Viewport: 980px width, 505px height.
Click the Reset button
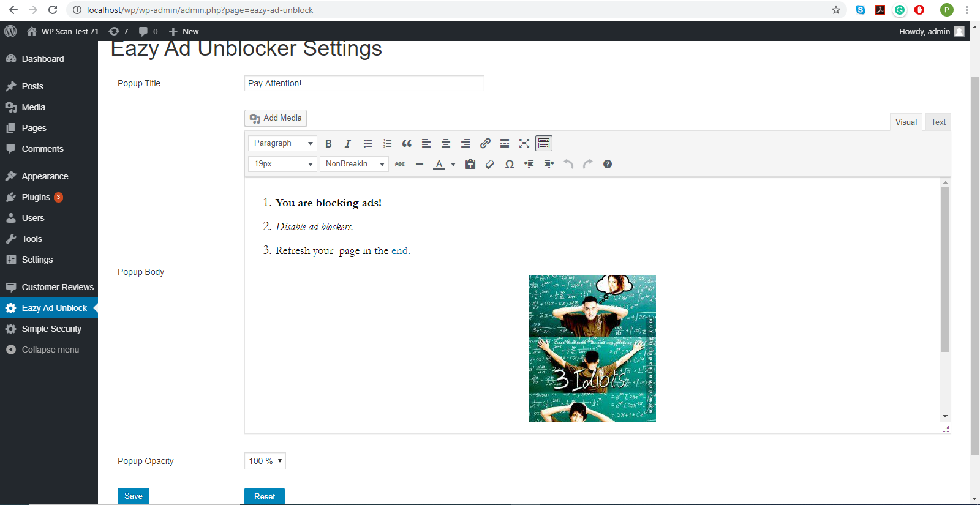coord(265,496)
